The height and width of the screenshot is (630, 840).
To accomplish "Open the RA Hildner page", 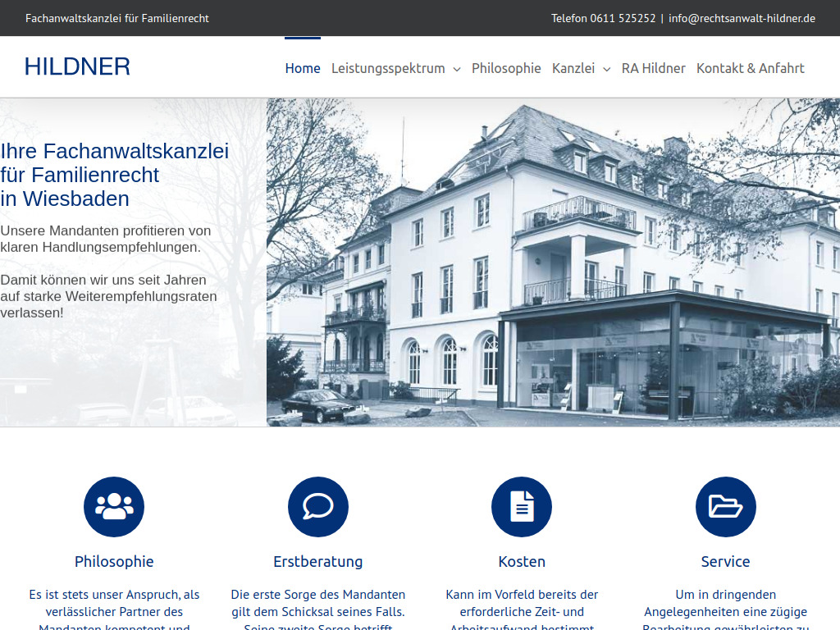I will (654, 68).
